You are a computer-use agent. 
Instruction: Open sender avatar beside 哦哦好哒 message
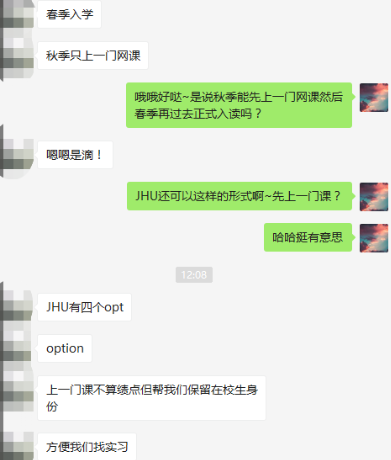(374, 97)
